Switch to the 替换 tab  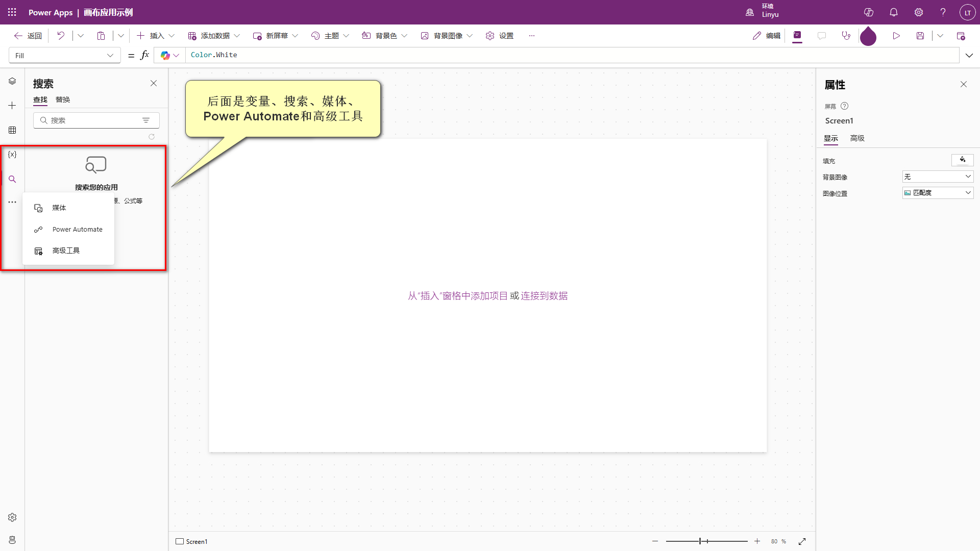tap(63, 99)
